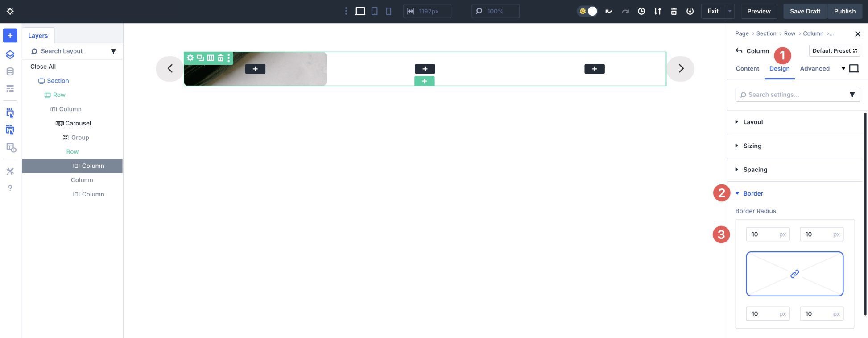Click Close All in the Layers panel
Screen dimensions: 868x338
[x=43, y=67]
